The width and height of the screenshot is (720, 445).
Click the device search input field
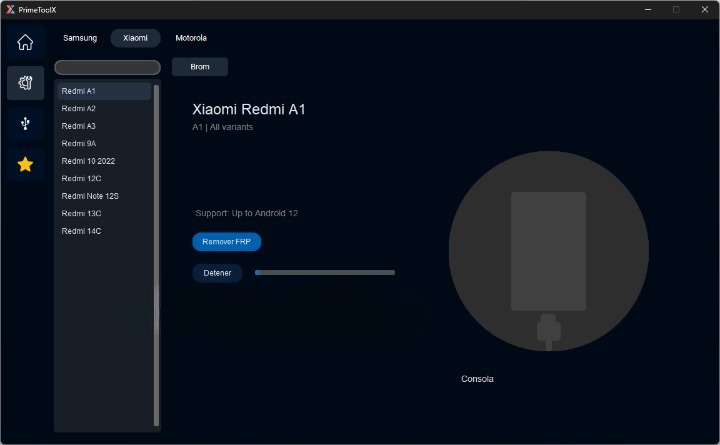(x=107, y=67)
